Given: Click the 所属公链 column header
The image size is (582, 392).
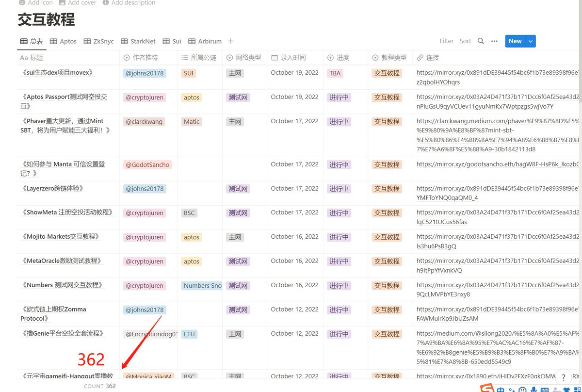Looking at the screenshot, I should [200, 57].
